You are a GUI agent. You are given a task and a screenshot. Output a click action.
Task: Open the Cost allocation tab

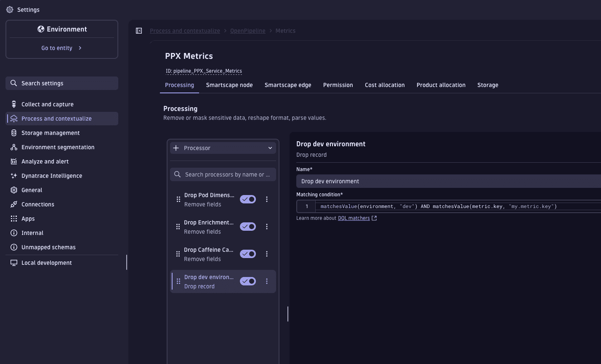[x=385, y=84]
